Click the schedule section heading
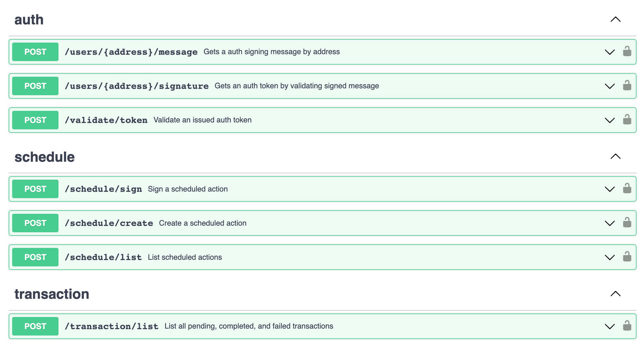Image resolution: width=644 pixels, height=346 pixels. [x=45, y=157]
